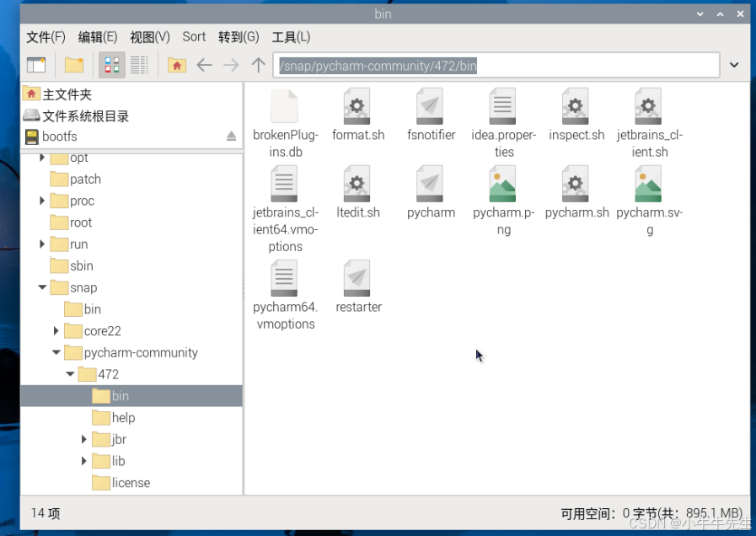Select the format.sh script file

pos(357,115)
